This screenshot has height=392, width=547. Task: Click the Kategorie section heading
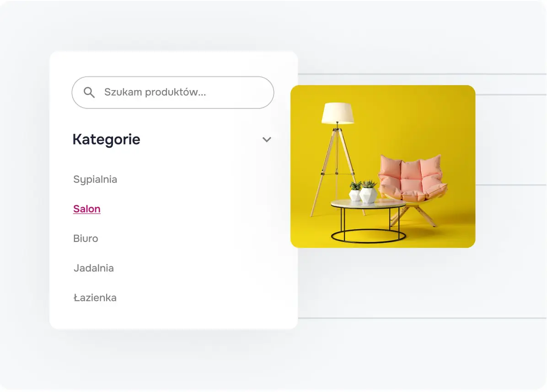coord(107,140)
